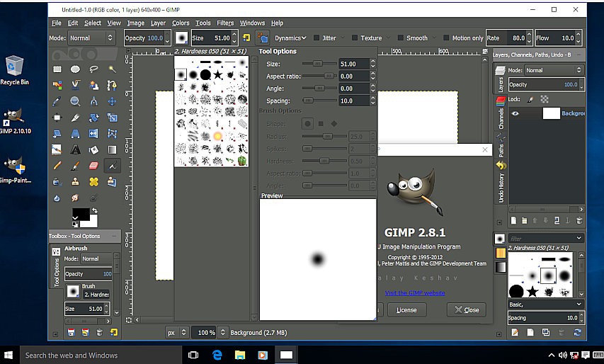Select the Blend gradient tool
This screenshot has width=604, height=364.
pos(112,150)
